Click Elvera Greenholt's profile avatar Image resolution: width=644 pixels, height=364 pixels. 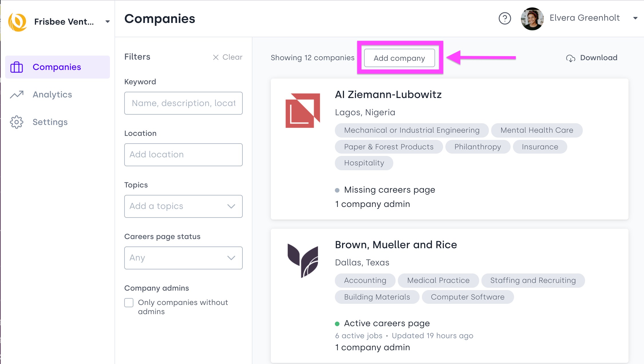point(532,19)
